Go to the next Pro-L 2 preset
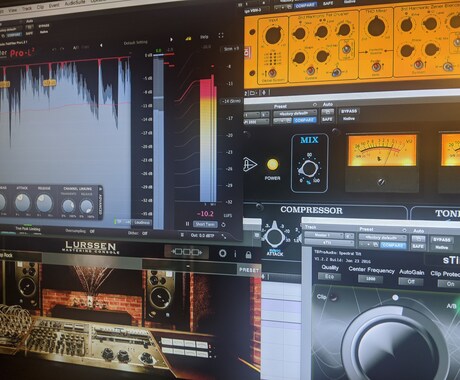Screen dimensions: 460x380 tap(171, 39)
